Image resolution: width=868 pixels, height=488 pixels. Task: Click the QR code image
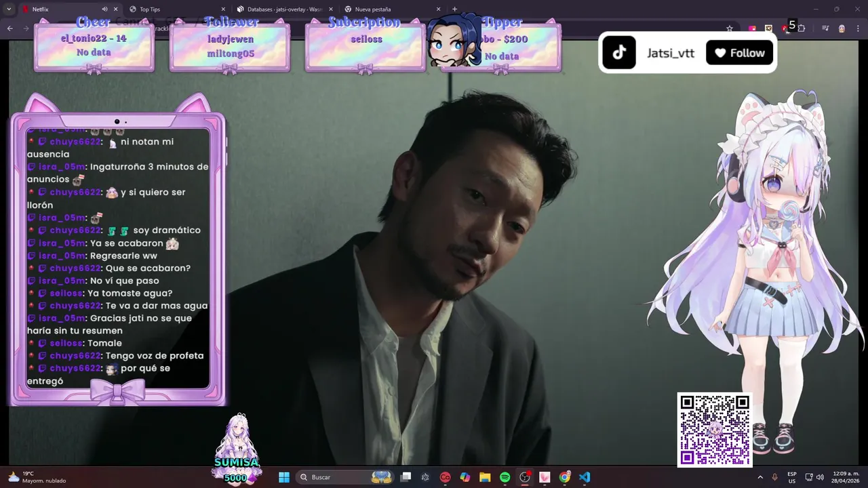pyautogui.click(x=715, y=430)
